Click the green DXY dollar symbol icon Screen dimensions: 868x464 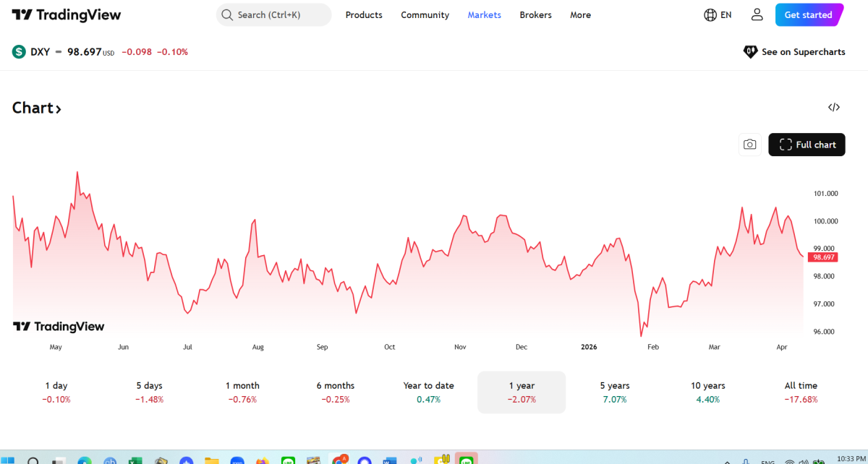click(19, 52)
